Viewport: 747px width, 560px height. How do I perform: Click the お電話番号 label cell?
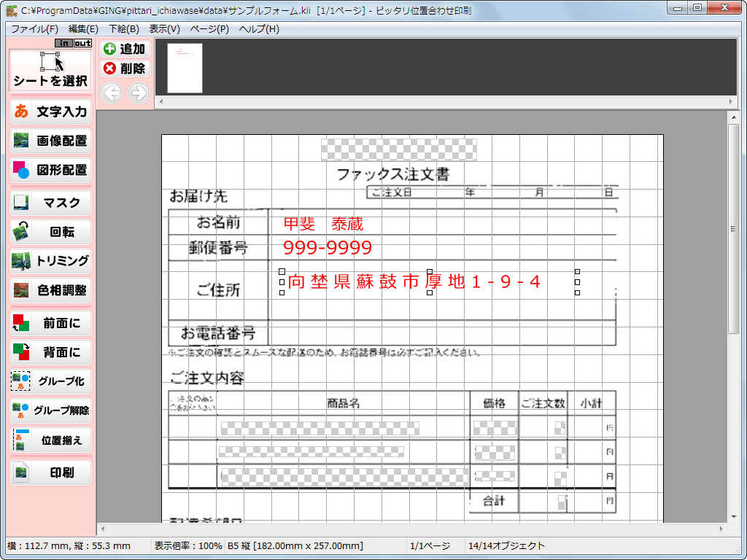tap(219, 333)
